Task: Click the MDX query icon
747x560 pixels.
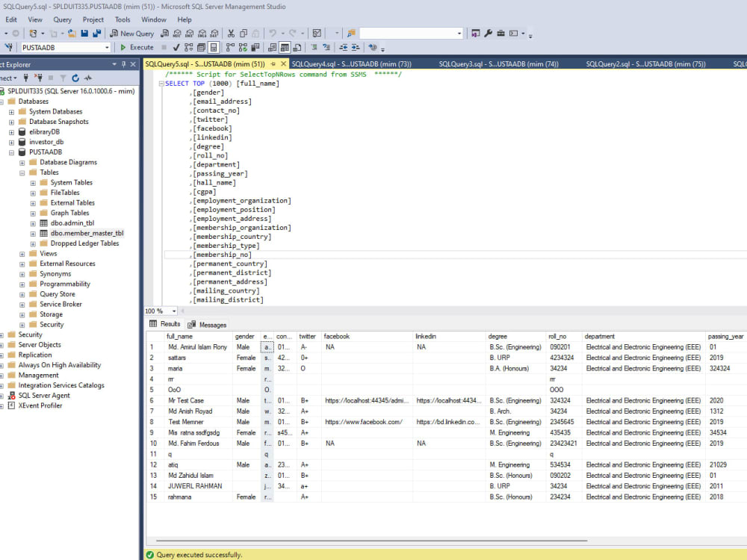Action: pos(177,34)
